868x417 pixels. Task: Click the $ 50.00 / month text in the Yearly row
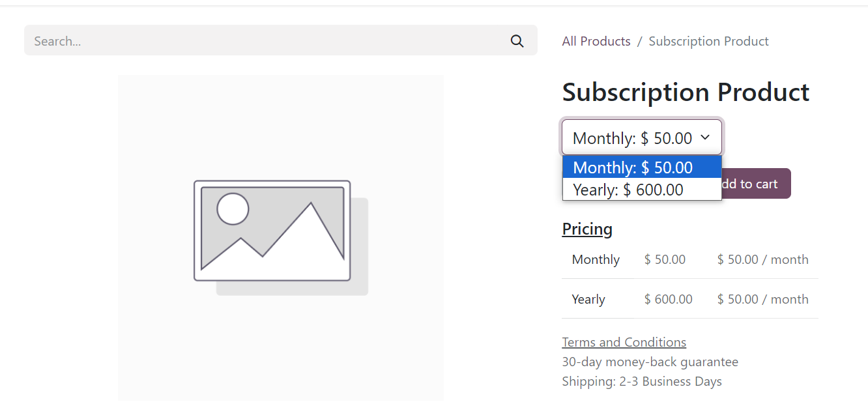click(762, 299)
